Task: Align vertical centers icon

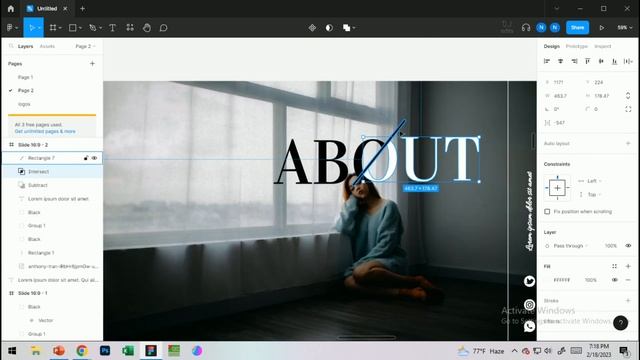Action: point(601,61)
